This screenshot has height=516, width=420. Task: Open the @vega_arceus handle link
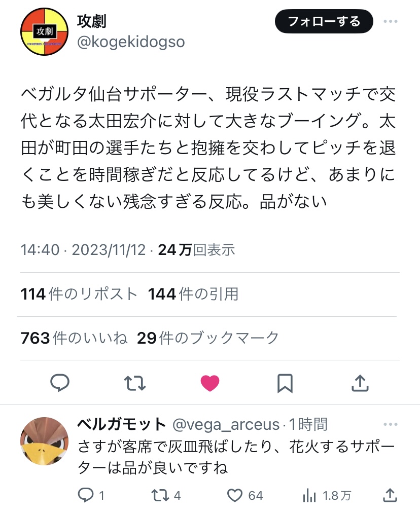[x=226, y=425]
